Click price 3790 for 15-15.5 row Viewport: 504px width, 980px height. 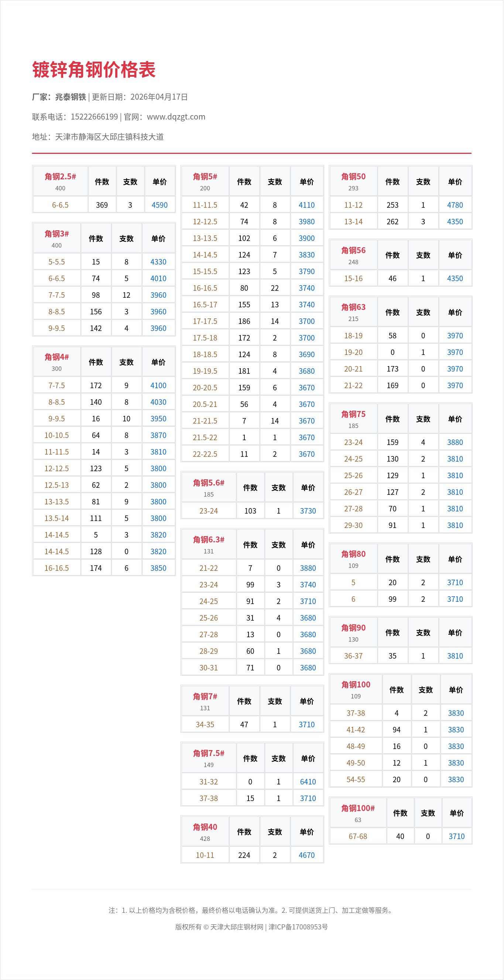click(306, 272)
